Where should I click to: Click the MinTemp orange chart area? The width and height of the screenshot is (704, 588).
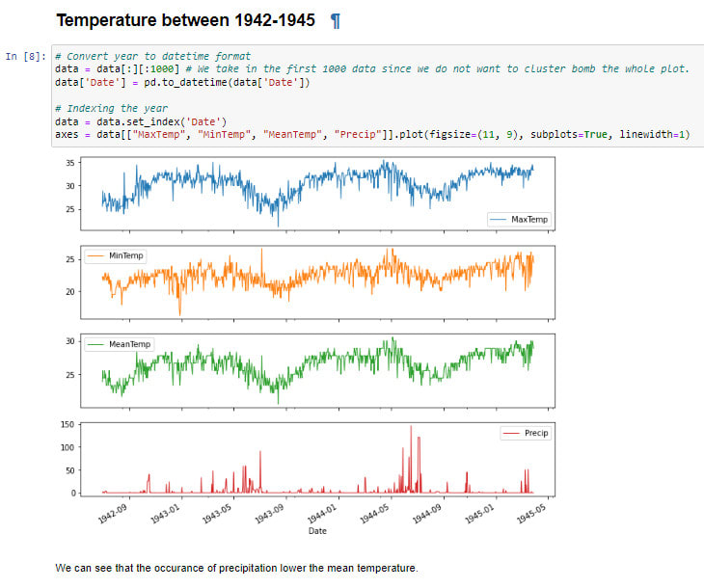coord(317,281)
